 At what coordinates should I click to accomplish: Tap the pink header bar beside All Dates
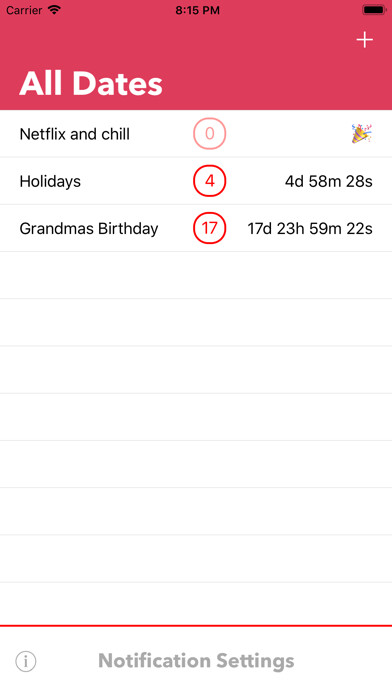pos(275,83)
